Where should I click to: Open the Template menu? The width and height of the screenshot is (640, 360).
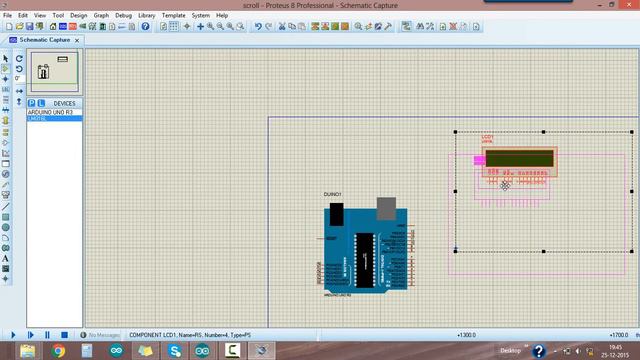point(173,15)
